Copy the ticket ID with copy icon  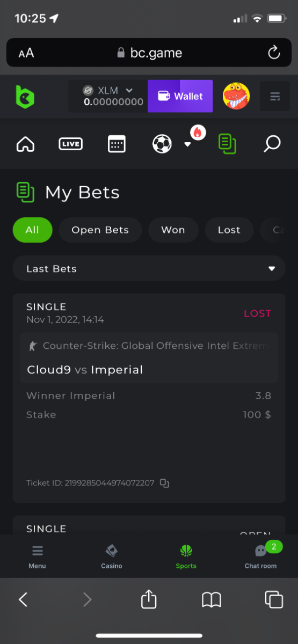(164, 483)
